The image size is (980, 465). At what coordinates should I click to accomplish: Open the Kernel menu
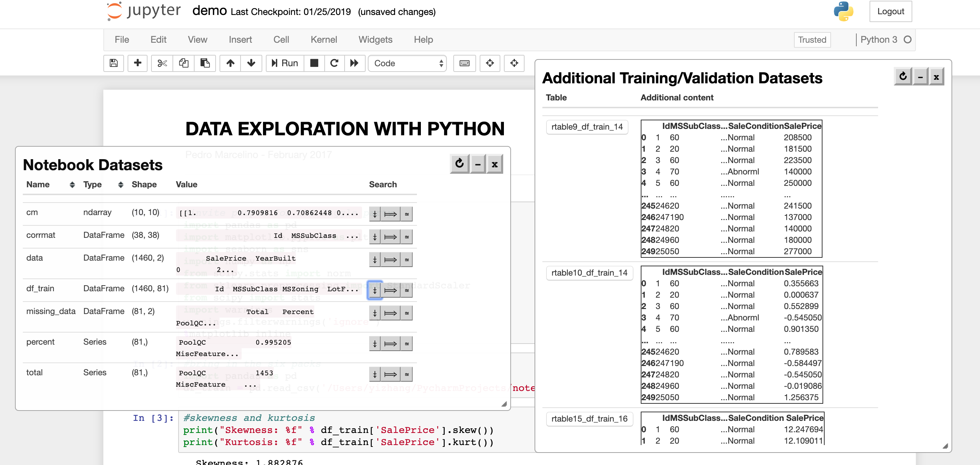click(x=324, y=40)
